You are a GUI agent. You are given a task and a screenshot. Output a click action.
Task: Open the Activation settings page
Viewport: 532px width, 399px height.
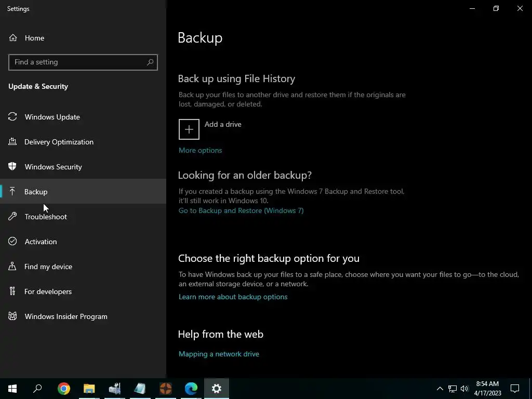point(83,242)
